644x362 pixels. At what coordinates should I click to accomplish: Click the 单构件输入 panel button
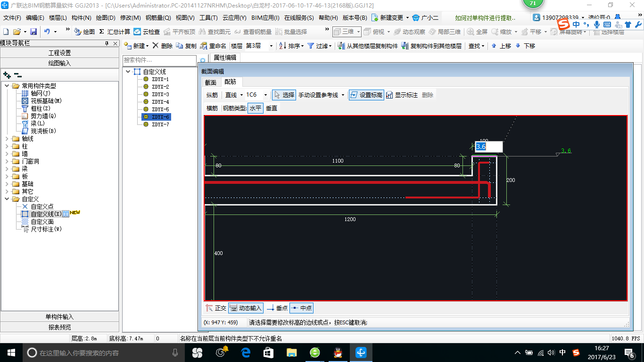[59, 317]
